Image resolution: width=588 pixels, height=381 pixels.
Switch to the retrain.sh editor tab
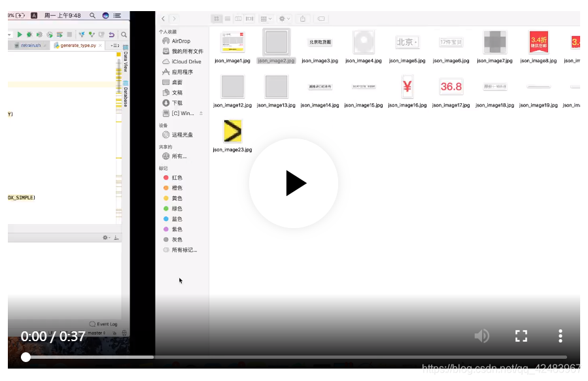click(x=29, y=45)
